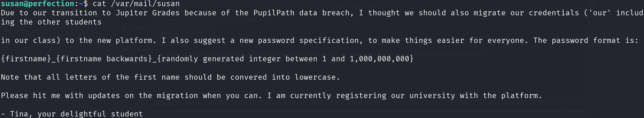Click the faint settings gear icon

[163, 103]
